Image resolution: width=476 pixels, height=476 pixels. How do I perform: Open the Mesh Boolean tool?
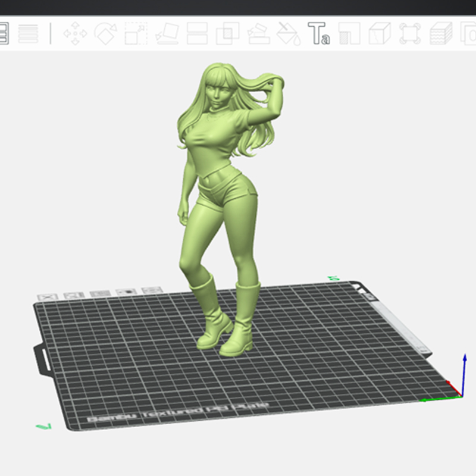(x=227, y=33)
